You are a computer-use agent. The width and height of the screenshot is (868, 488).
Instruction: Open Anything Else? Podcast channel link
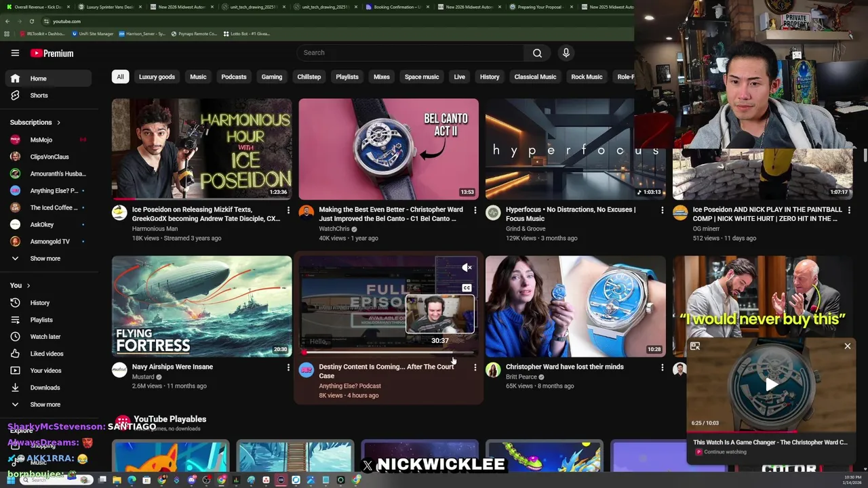[x=350, y=386]
